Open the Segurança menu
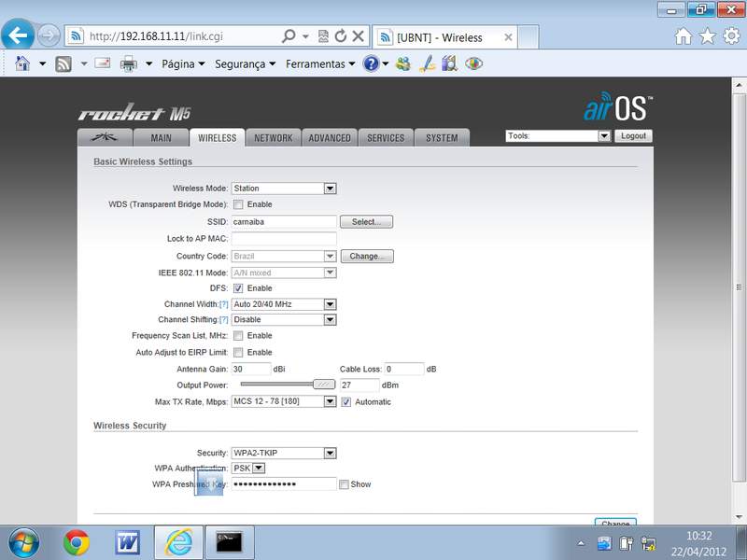747x560 pixels. click(x=246, y=63)
